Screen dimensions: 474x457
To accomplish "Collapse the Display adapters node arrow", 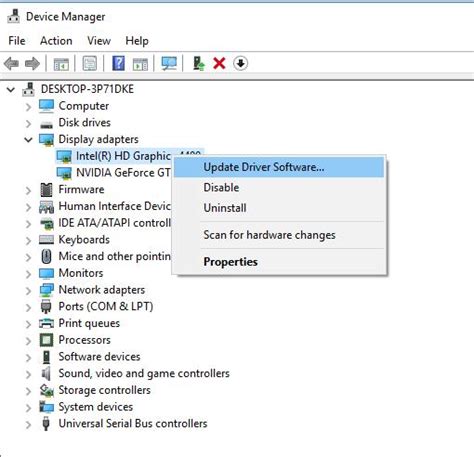I will click(x=29, y=140).
